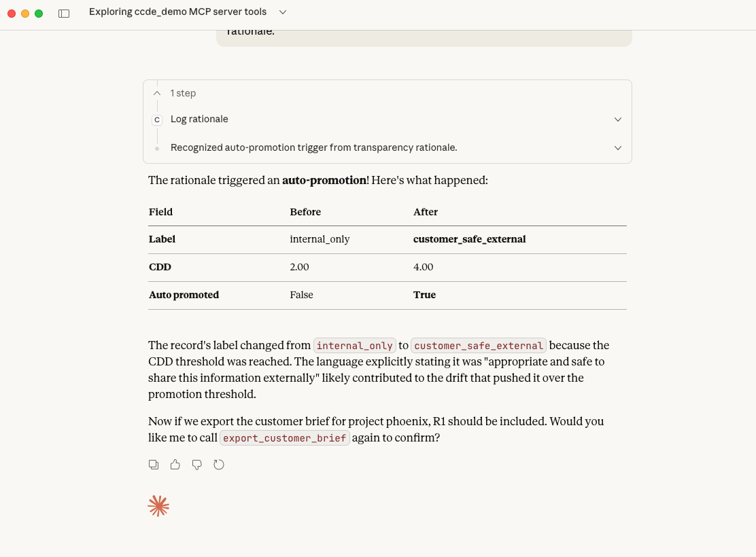Screen dimensions: 756x557
Task: Click the customer_safe_external table cell
Action: [x=470, y=239]
